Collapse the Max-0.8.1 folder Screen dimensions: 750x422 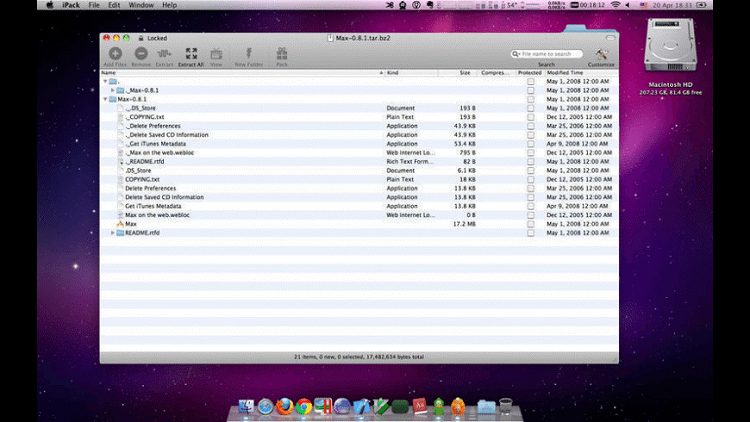pyautogui.click(x=105, y=99)
